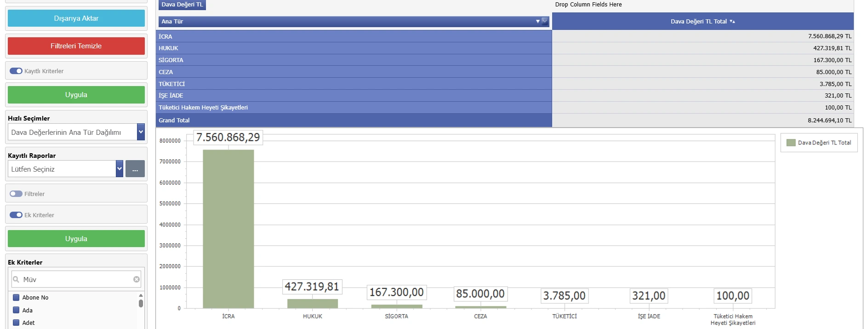Click the Ana Tür sort arrow
Image resolution: width=868 pixels, height=329 pixels.
coord(537,22)
